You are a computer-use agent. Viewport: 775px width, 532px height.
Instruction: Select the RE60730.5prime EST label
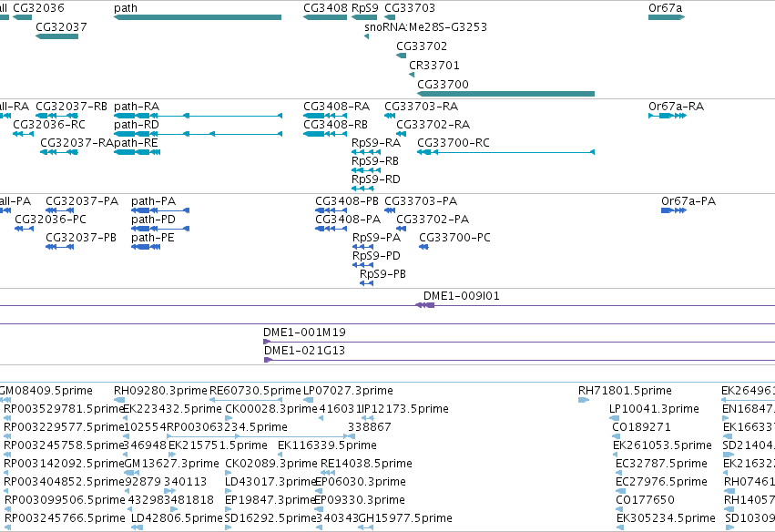pos(256,391)
